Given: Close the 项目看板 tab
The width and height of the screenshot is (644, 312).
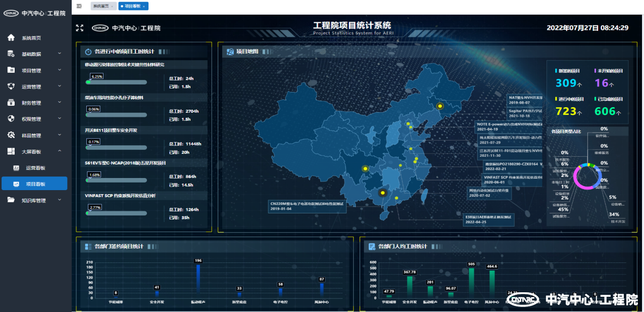Looking at the screenshot, I should click(x=144, y=6).
